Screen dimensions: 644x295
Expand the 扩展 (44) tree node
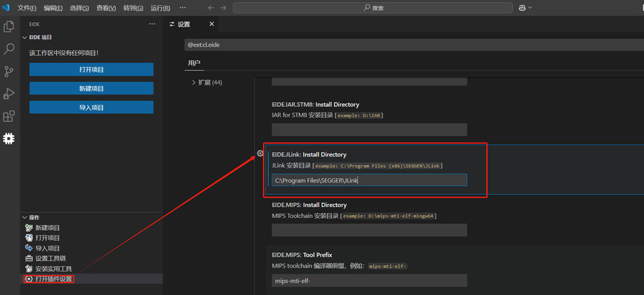[x=194, y=82]
